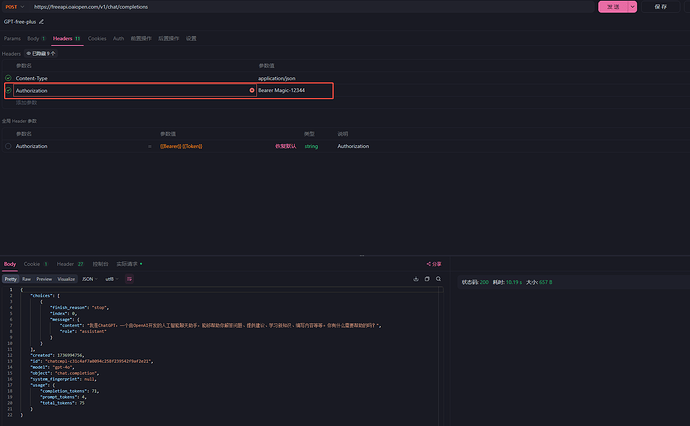This screenshot has width=690, height=426.
Task: Select the Preview response view
Action: click(x=44, y=279)
